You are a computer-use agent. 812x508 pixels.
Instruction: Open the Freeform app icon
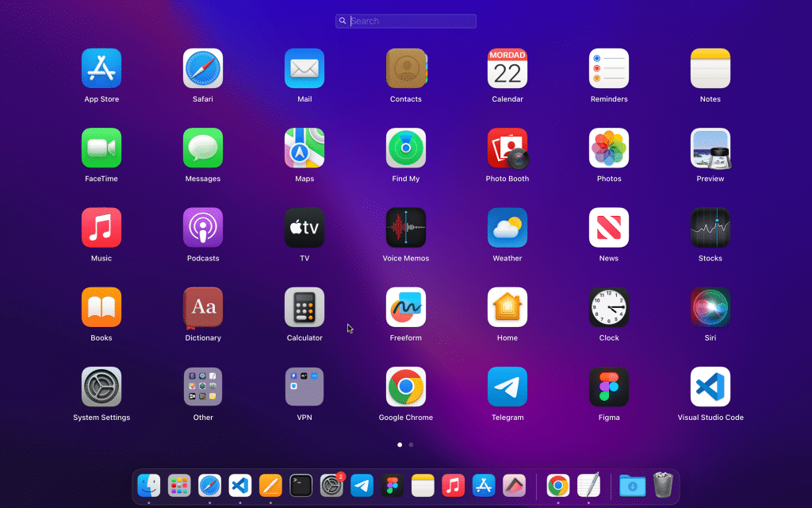point(406,307)
